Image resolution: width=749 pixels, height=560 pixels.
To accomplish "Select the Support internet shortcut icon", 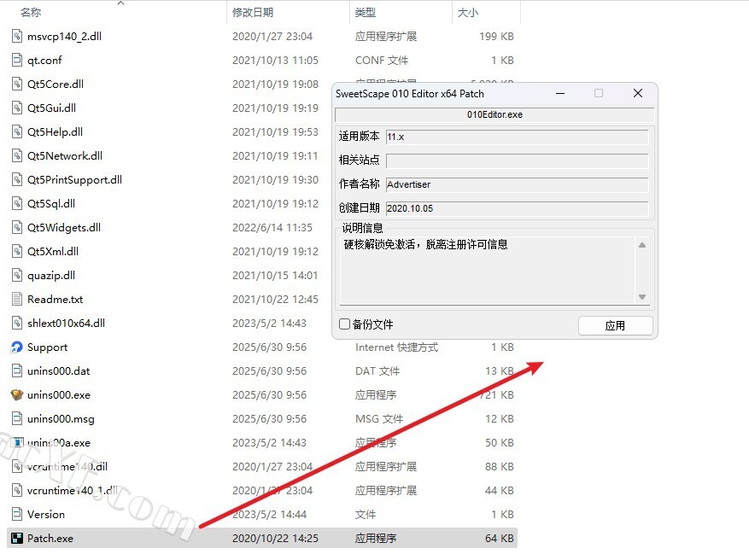I will click(x=17, y=347).
